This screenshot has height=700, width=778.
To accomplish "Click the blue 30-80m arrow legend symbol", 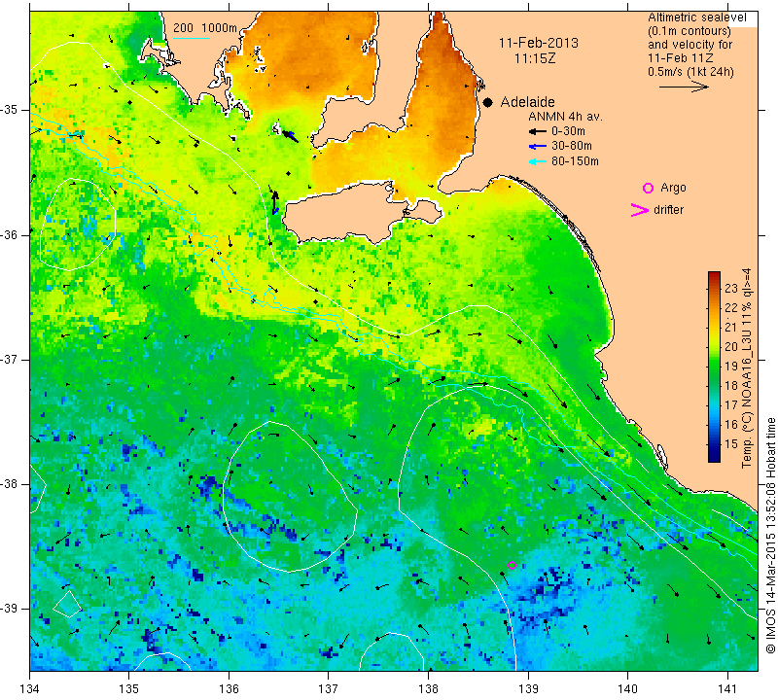I will [538, 147].
